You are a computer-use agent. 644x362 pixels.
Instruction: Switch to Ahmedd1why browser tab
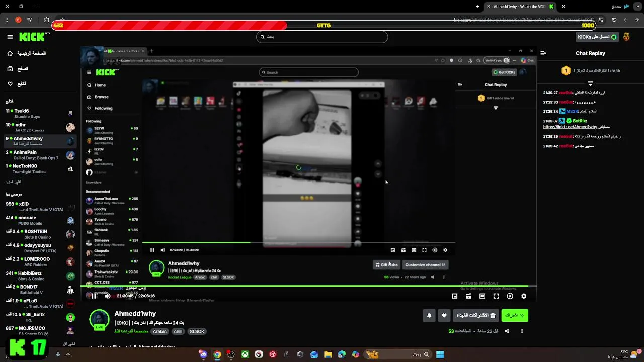coord(521,7)
